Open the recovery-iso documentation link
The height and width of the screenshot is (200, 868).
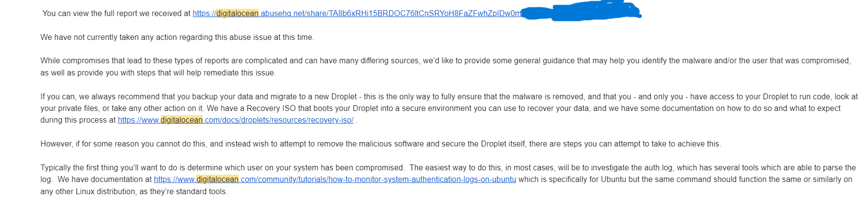[278, 120]
